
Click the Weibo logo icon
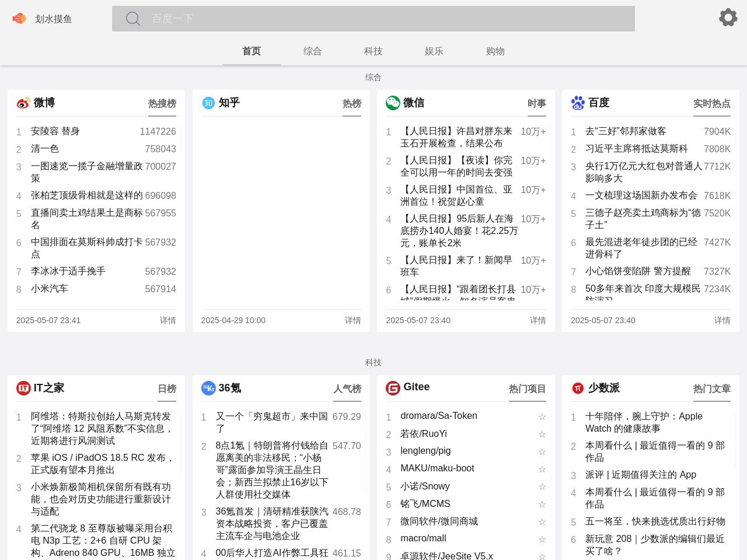(x=23, y=103)
